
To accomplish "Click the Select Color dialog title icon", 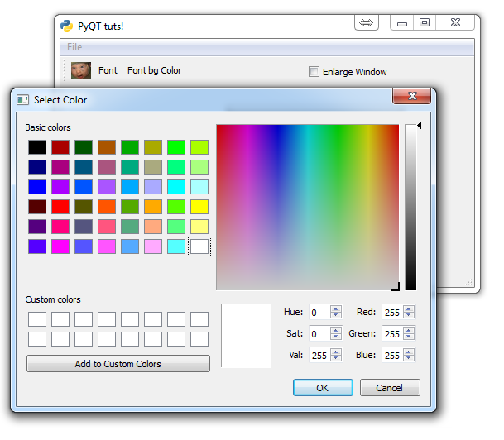I will pyautogui.click(x=22, y=100).
